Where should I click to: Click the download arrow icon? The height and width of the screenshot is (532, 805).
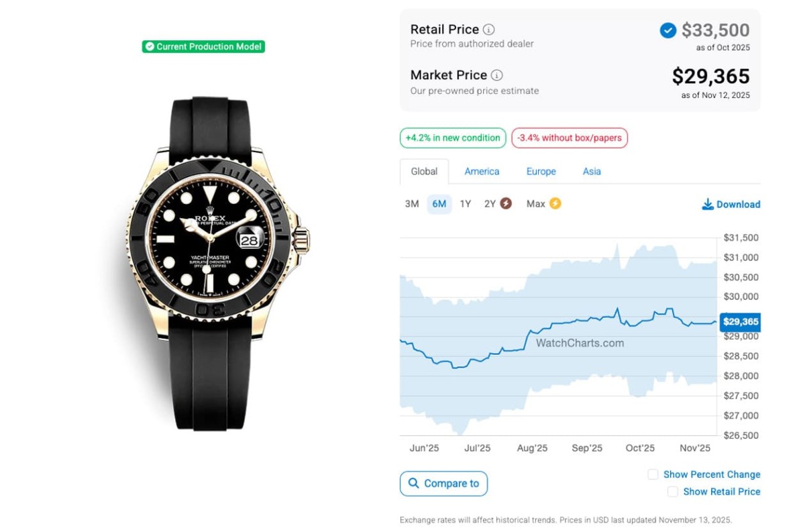click(x=707, y=204)
